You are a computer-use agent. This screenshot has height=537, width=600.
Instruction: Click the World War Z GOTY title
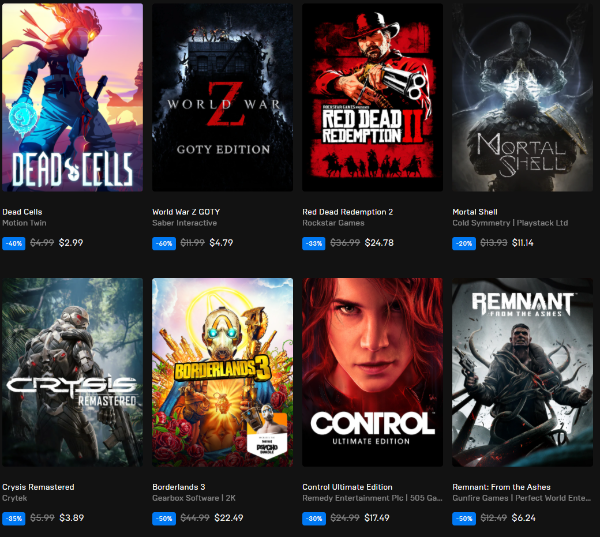coord(186,212)
